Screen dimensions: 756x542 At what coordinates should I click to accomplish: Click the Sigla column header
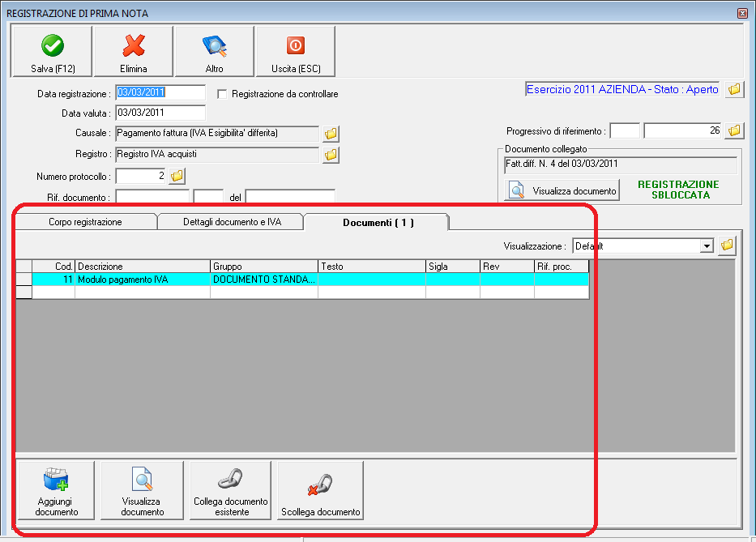(x=453, y=267)
